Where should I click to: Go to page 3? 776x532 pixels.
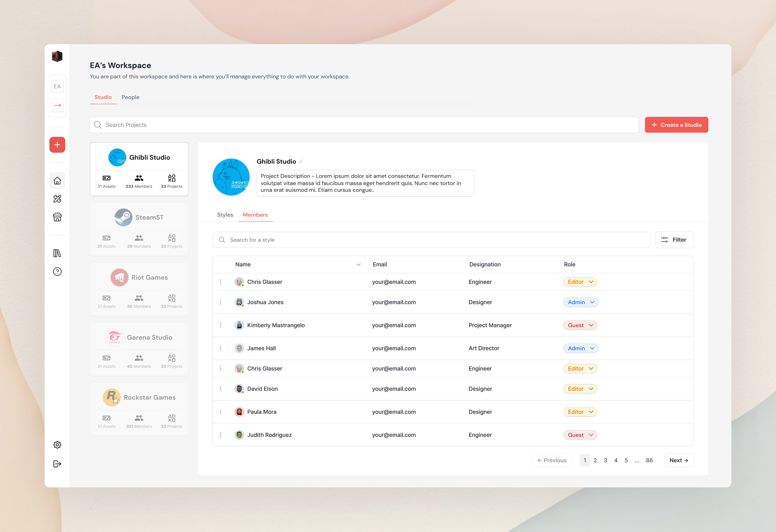pos(605,460)
